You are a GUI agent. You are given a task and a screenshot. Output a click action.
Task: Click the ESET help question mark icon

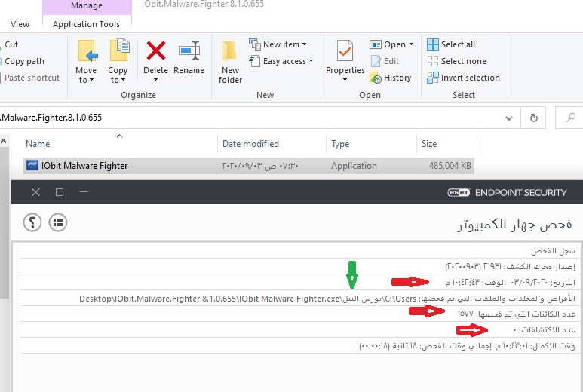32,222
